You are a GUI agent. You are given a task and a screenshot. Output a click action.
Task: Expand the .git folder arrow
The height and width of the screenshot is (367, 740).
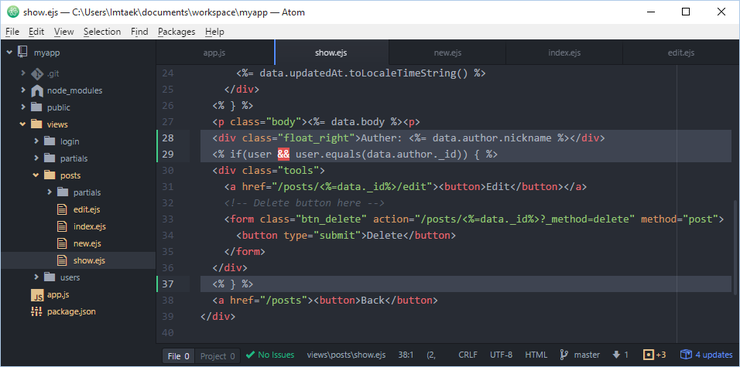(x=23, y=74)
